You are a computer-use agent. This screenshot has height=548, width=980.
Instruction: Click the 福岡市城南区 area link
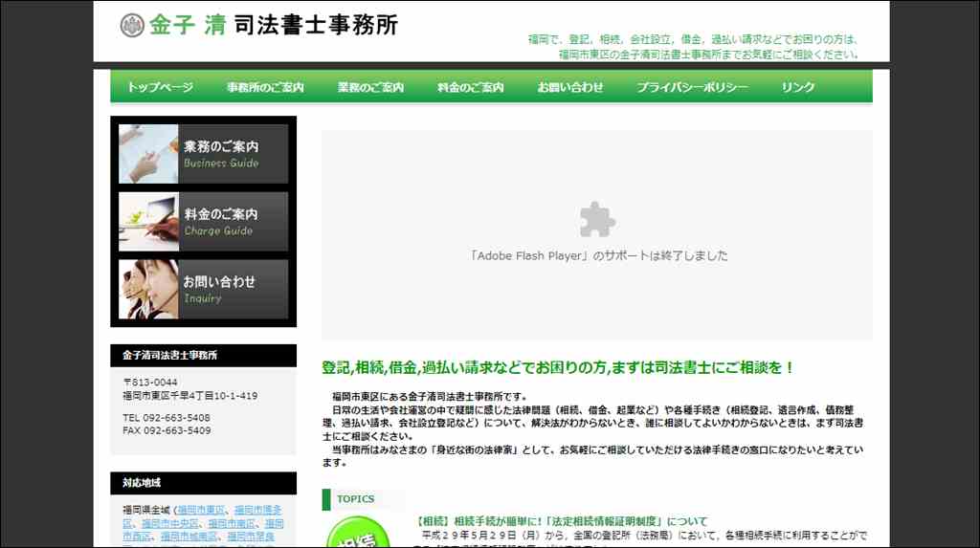click(189, 537)
